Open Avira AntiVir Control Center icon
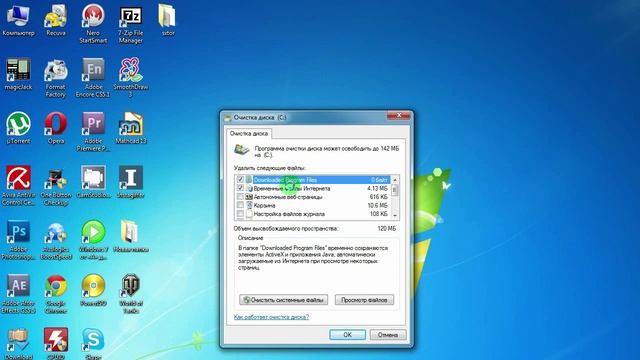This screenshot has height=360, width=640. pos(18,185)
